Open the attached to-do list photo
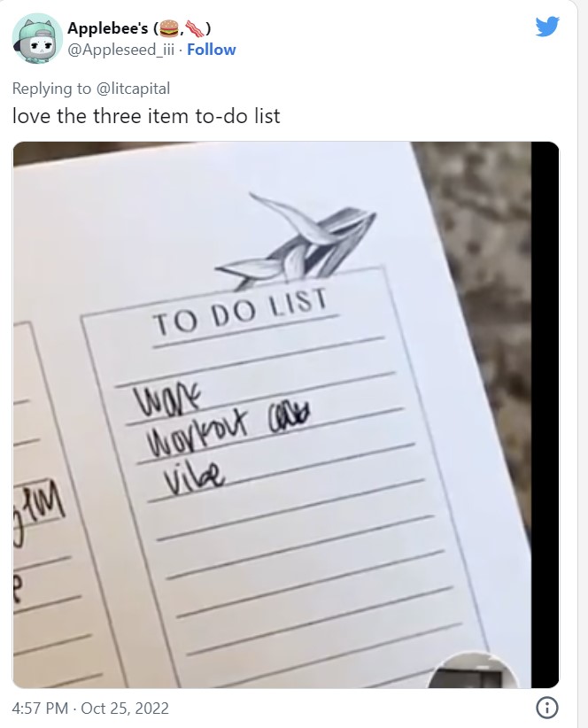The width and height of the screenshot is (588, 728). 286,414
